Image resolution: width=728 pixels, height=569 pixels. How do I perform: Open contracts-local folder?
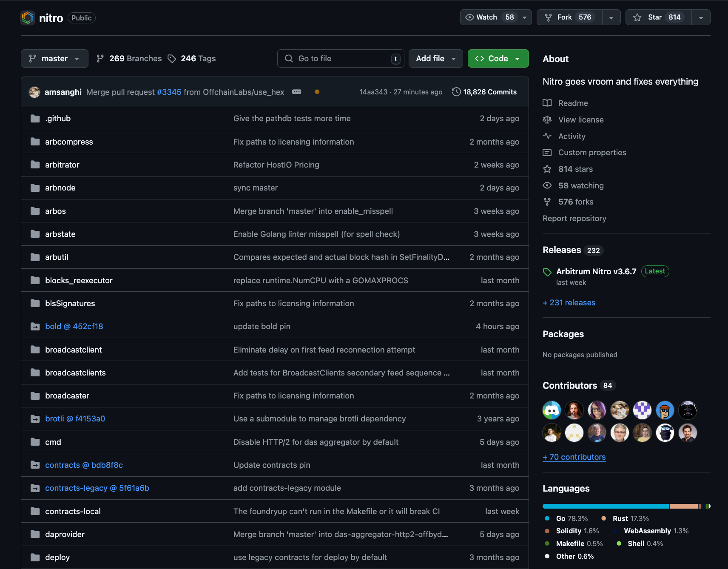(73, 512)
